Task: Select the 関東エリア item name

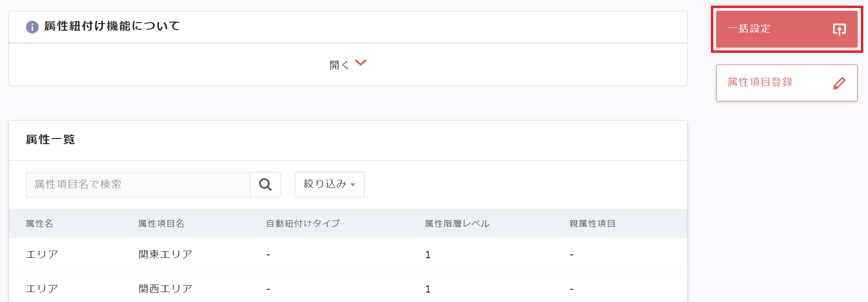Action: click(x=166, y=255)
